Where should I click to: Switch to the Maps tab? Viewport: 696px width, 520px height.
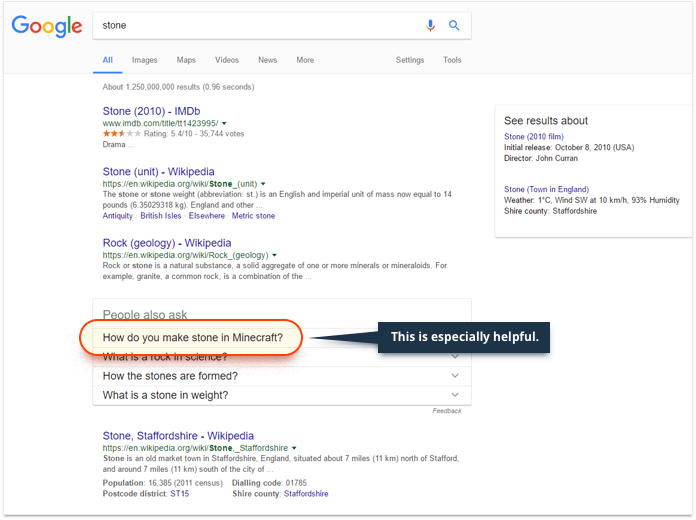[x=186, y=60]
